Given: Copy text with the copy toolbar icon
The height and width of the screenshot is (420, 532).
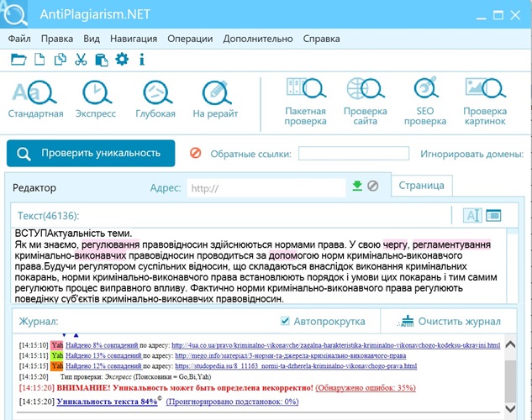Looking at the screenshot, I should (x=60, y=60).
